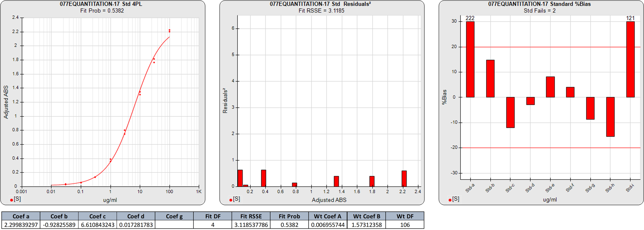Click the 'Fit DF' column header

click(213, 216)
